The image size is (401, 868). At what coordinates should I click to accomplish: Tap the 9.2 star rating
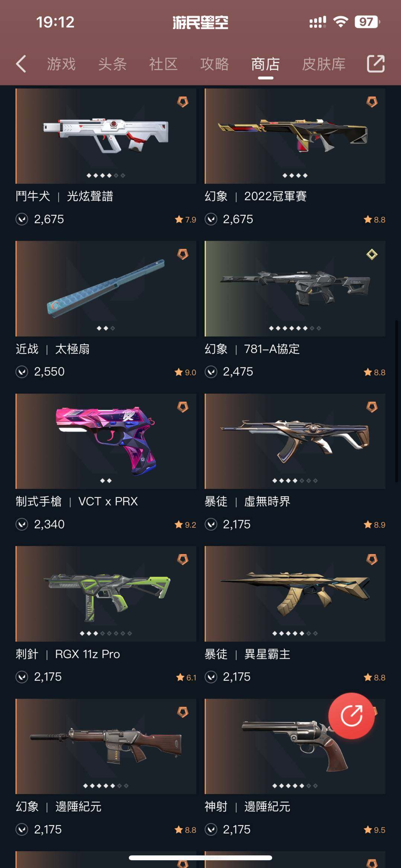(x=185, y=525)
